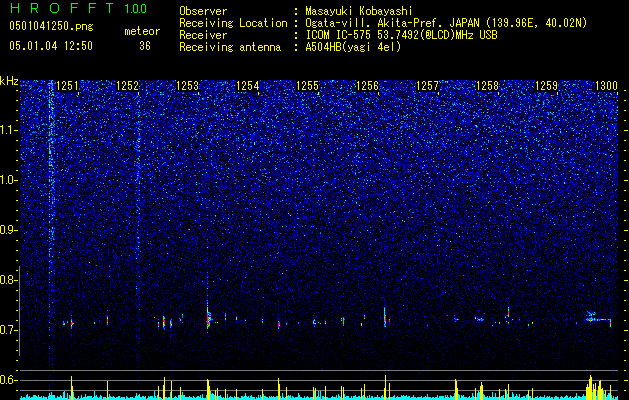Click the 1300 time marker

click(x=606, y=86)
